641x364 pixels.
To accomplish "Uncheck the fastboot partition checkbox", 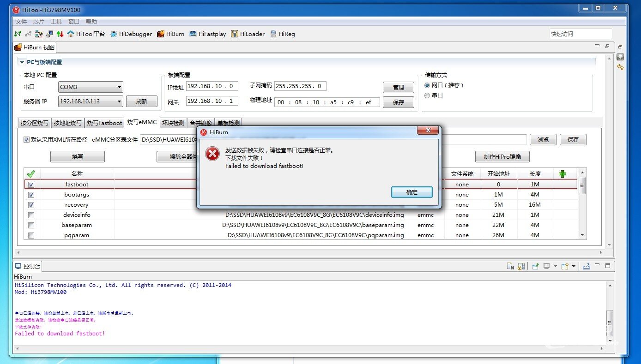I will [31, 185].
